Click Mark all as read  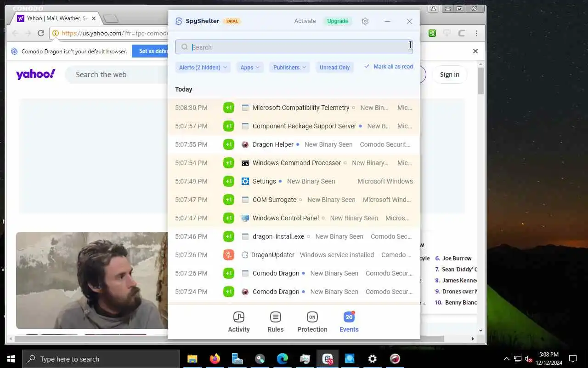pyautogui.click(x=389, y=67)
